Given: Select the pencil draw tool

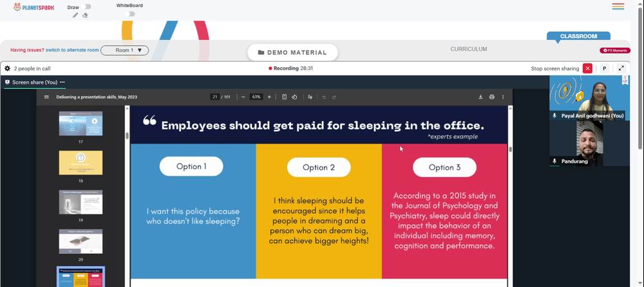Looking at the screenshot, I should [75, 15].
